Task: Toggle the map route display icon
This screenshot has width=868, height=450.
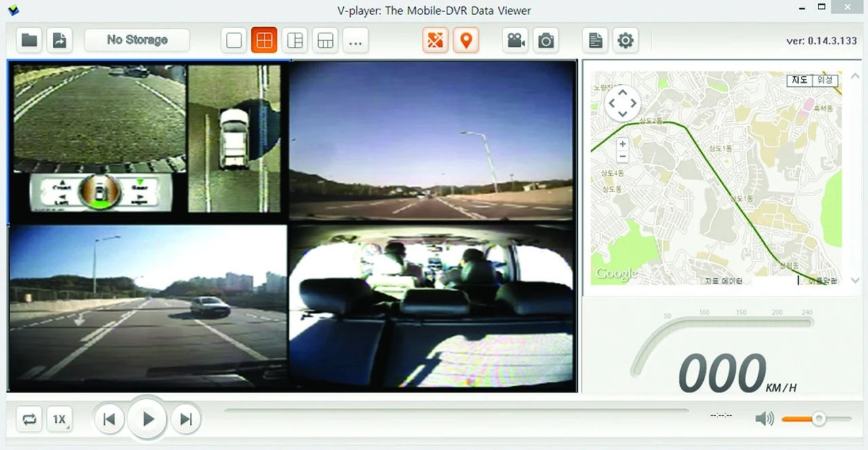Action: [x=435, y=41]
